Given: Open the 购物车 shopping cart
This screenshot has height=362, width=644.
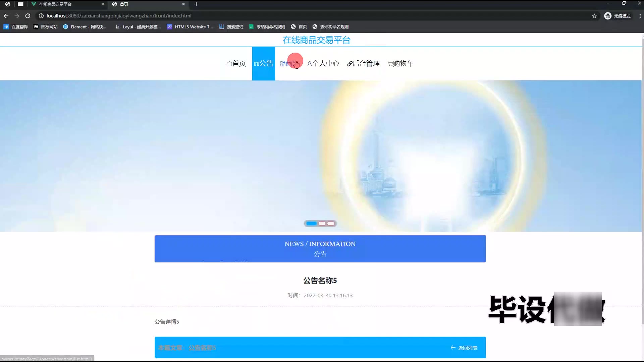Looking at the screenshot, I should pyautogui.click(x=400, y=63).
